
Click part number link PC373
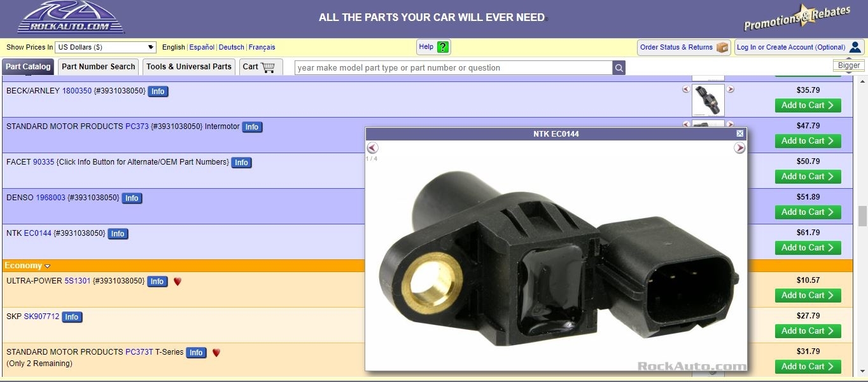click(x=137, y=126)
